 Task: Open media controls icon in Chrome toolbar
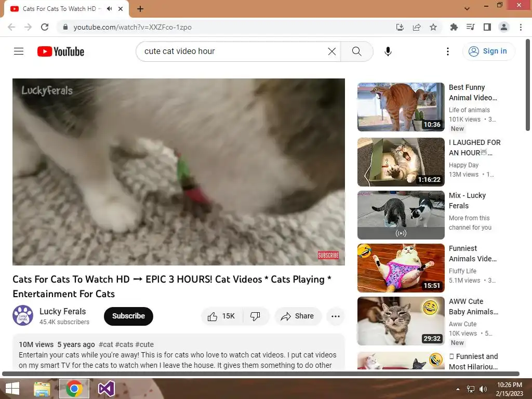click(470, 27)
